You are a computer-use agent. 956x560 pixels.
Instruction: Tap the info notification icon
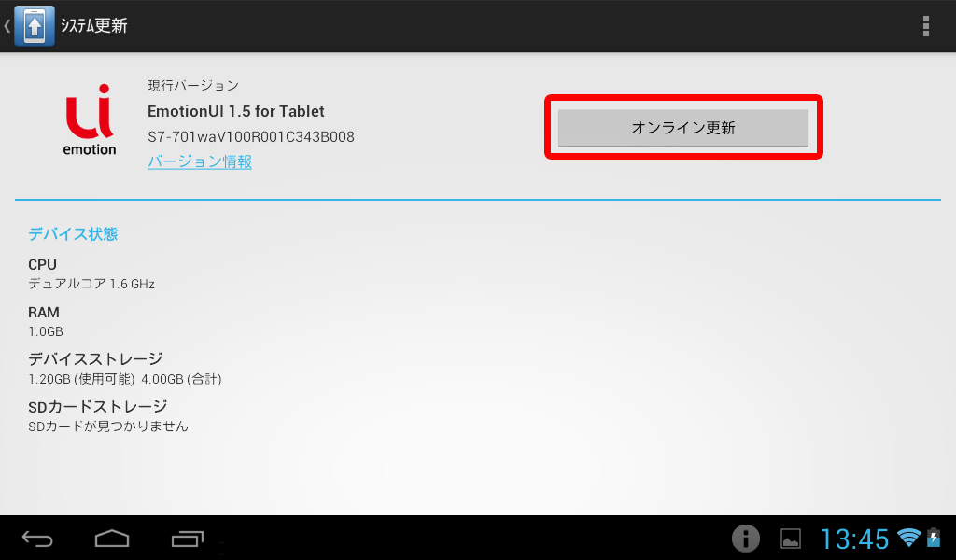click(x=745, y=539)
